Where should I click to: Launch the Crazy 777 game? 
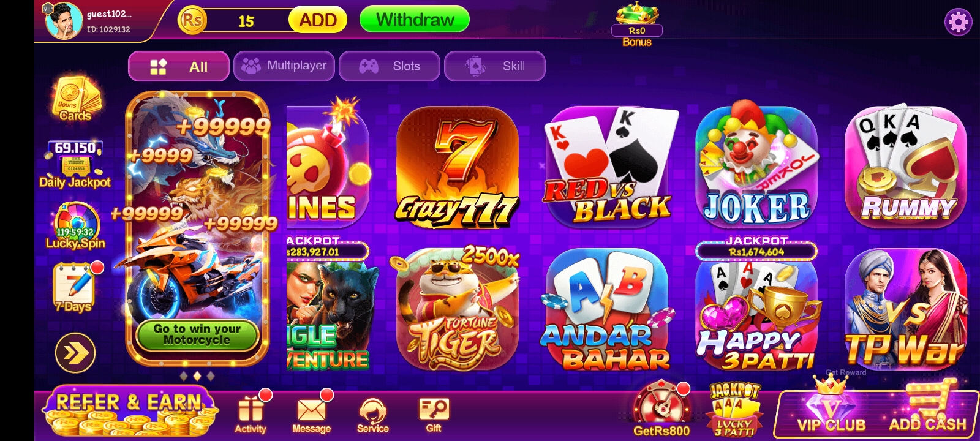coord(457,167)
